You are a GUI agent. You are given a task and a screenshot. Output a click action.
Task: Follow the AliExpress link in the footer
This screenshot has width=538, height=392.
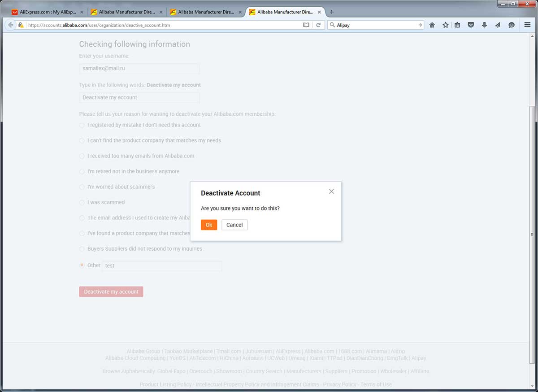[x=288, y=351]
